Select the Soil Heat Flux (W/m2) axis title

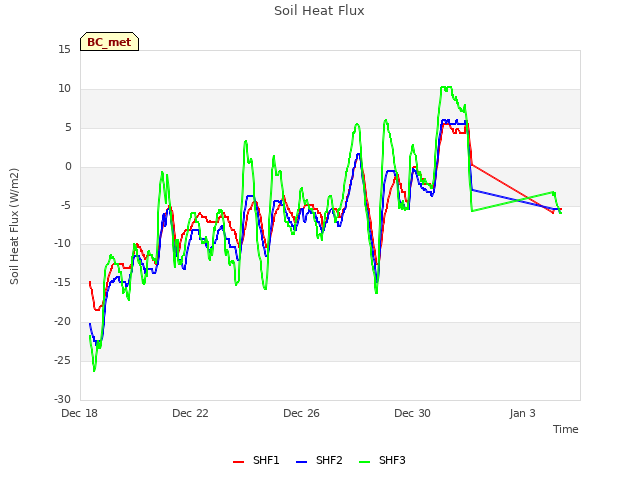click(x=14, y=226)
